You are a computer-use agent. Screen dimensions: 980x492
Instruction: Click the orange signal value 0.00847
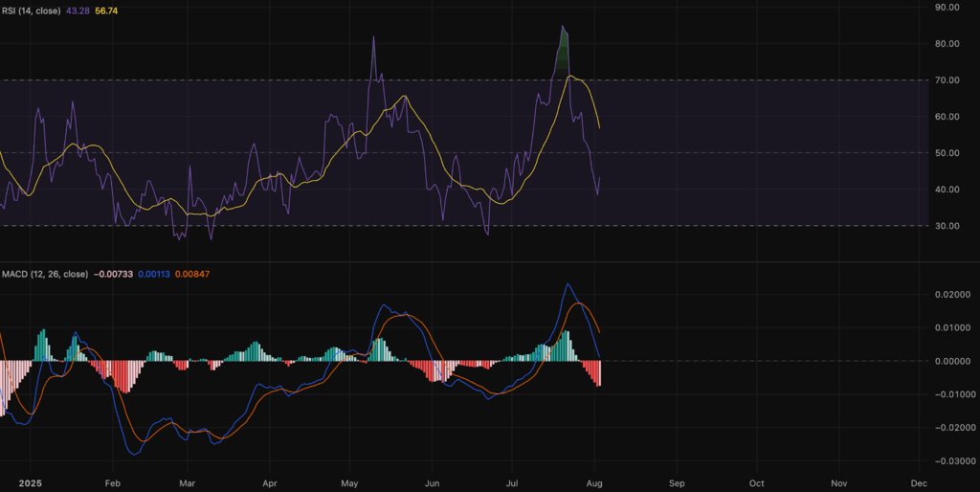point(194,274)
